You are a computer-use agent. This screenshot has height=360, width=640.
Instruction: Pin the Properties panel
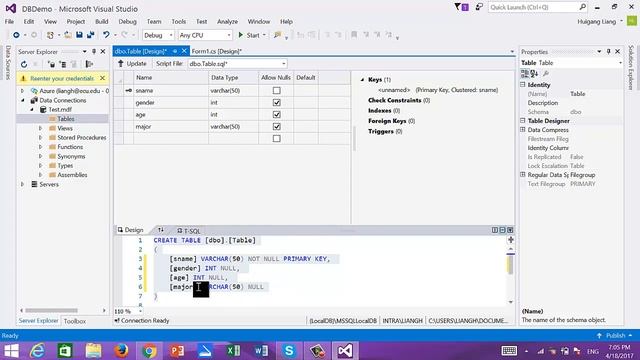[608, 51]
